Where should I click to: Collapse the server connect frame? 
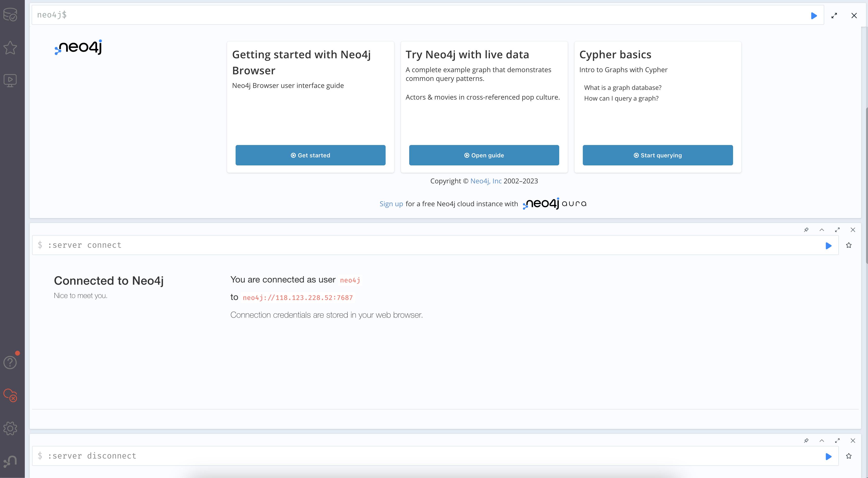pos(822,230)
